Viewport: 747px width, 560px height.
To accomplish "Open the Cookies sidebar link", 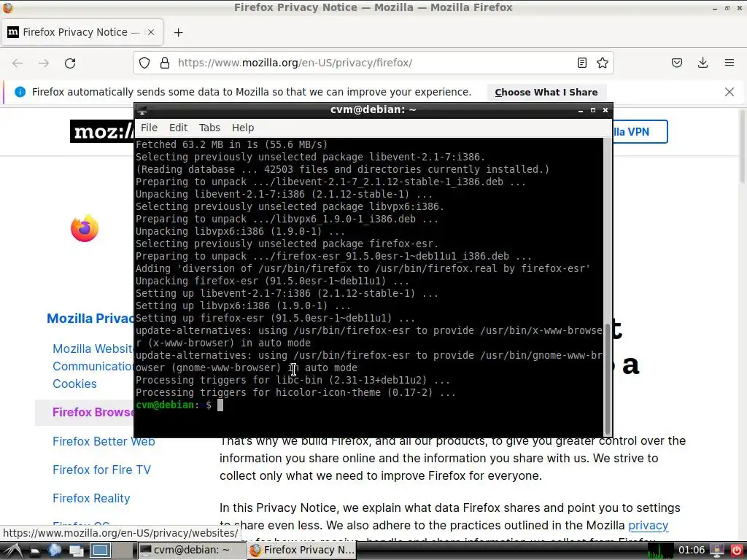I will [75, 384].
